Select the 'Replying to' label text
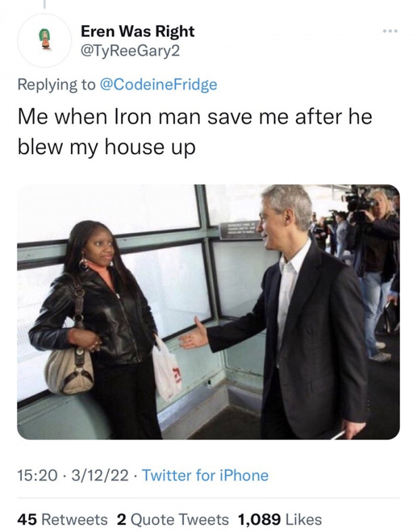The image size is (417, 532). pos(57,84)
